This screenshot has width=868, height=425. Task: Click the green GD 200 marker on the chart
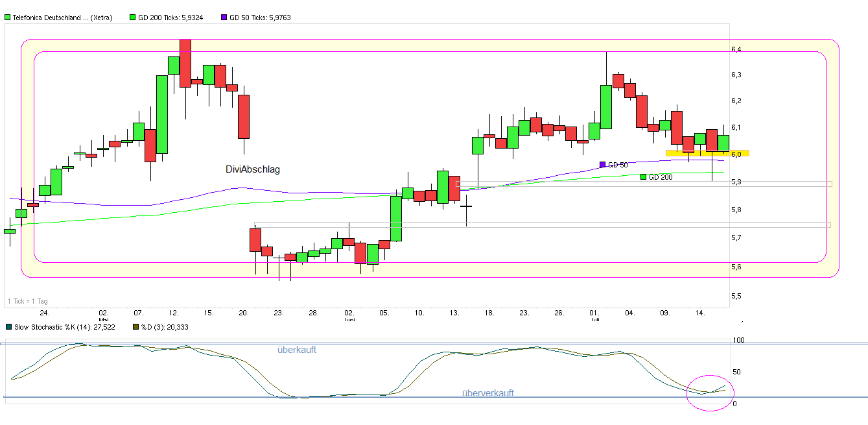click(x=642, y=176)
